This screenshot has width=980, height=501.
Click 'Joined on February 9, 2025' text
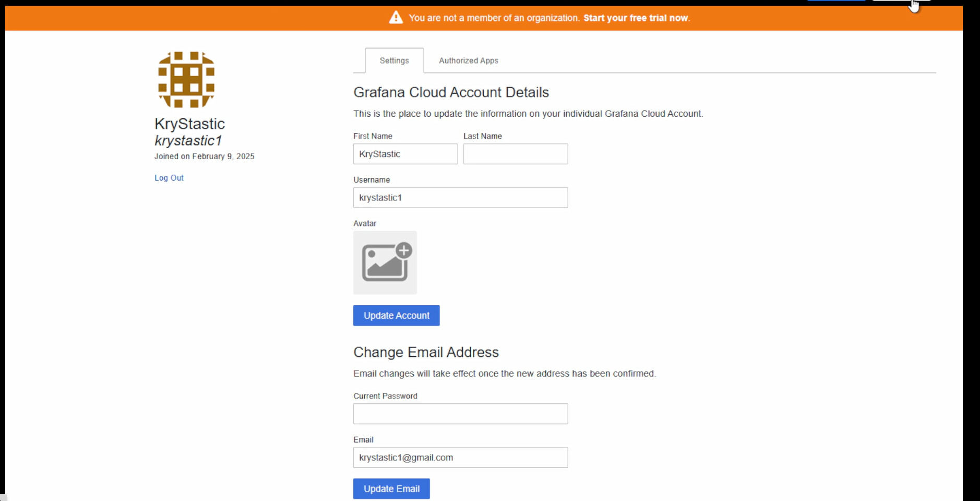[205, 157]
